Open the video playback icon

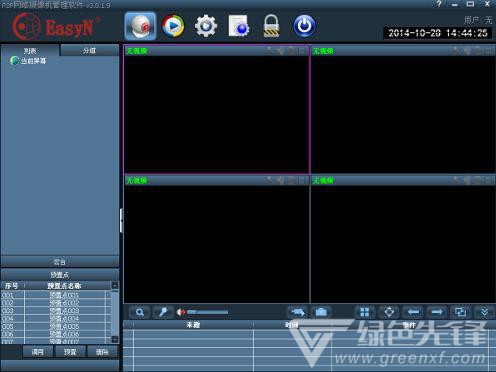pyautogui.click(x=173, y=26)
